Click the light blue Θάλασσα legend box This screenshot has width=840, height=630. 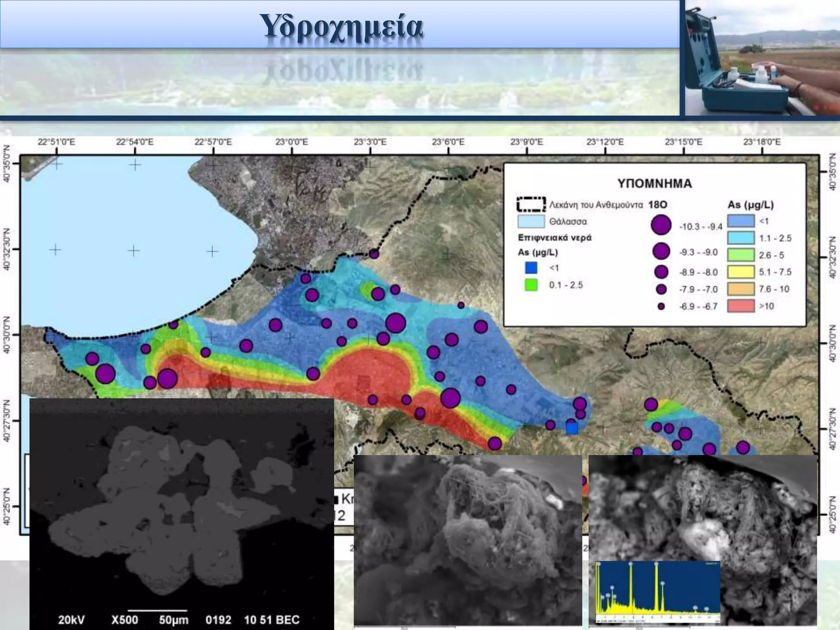tap(531, 221)
